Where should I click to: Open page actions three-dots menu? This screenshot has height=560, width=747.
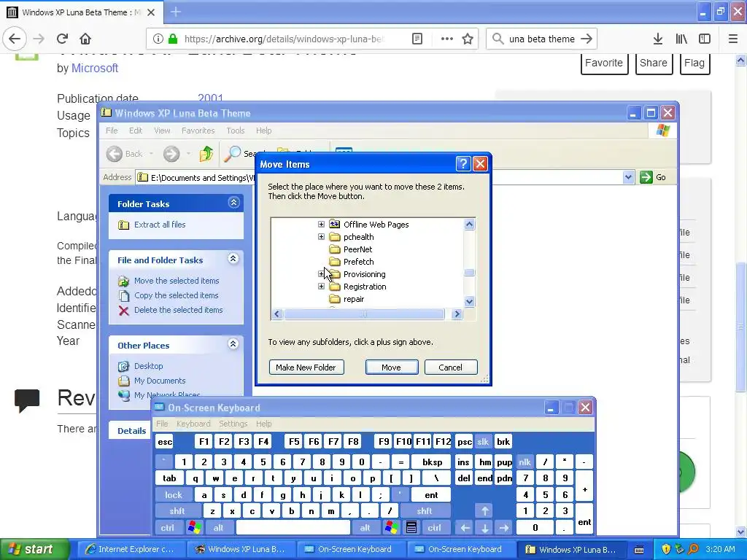(x=447, y=39)
